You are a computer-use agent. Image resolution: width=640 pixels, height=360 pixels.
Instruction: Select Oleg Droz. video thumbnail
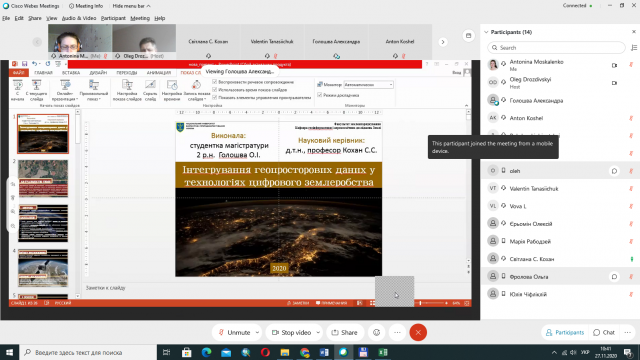point(144,42)
